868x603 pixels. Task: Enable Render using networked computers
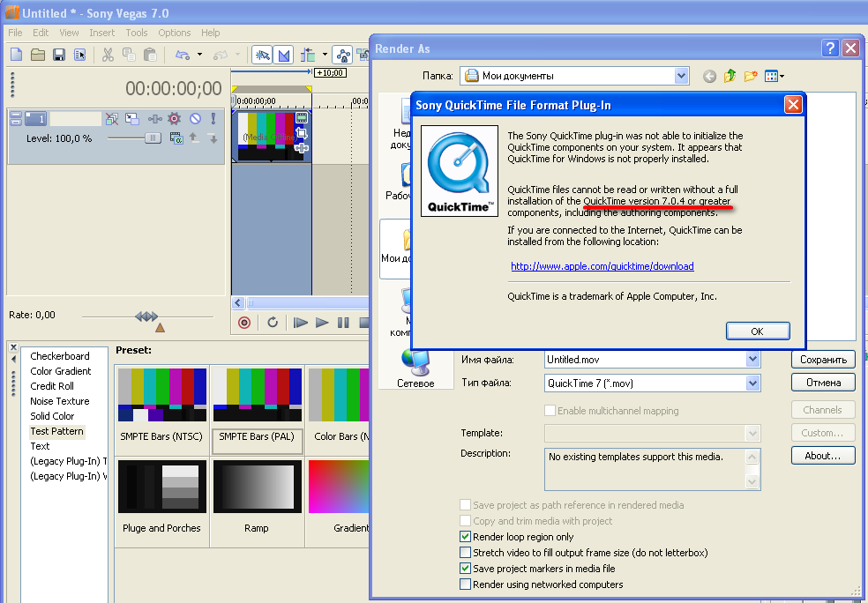(466, 584)
